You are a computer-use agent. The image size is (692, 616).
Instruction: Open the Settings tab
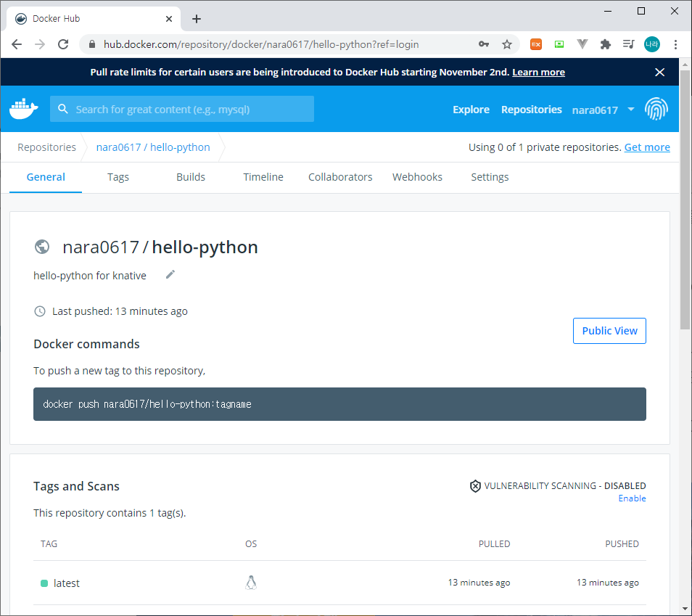pos(490,177)
